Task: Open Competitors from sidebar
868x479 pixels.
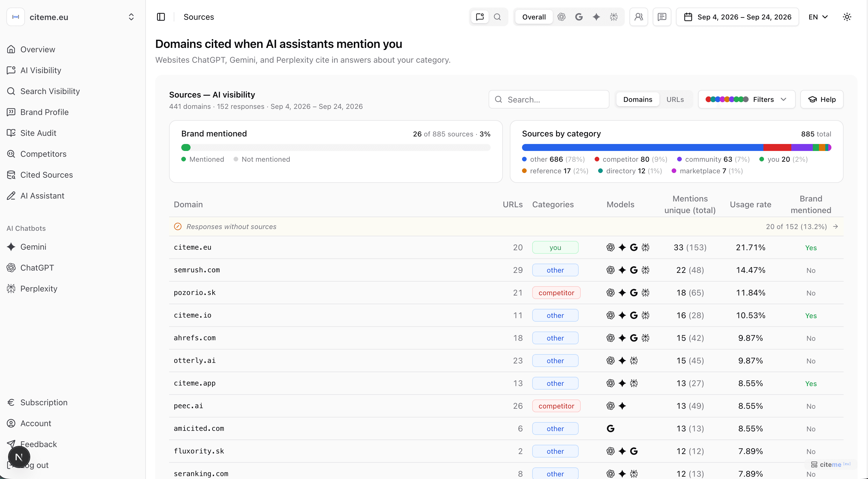Action: (x=43, y=154)
